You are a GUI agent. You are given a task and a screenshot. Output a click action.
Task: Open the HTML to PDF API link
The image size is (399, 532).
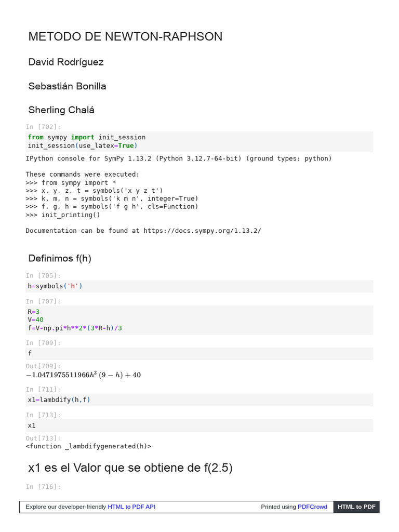(131, 507)
